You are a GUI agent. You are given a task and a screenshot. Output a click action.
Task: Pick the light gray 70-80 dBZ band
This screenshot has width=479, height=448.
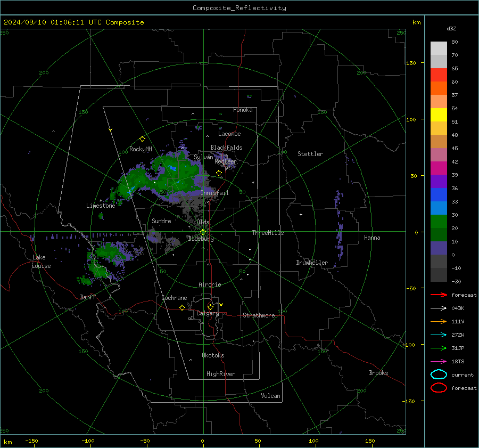pos(439,48)
